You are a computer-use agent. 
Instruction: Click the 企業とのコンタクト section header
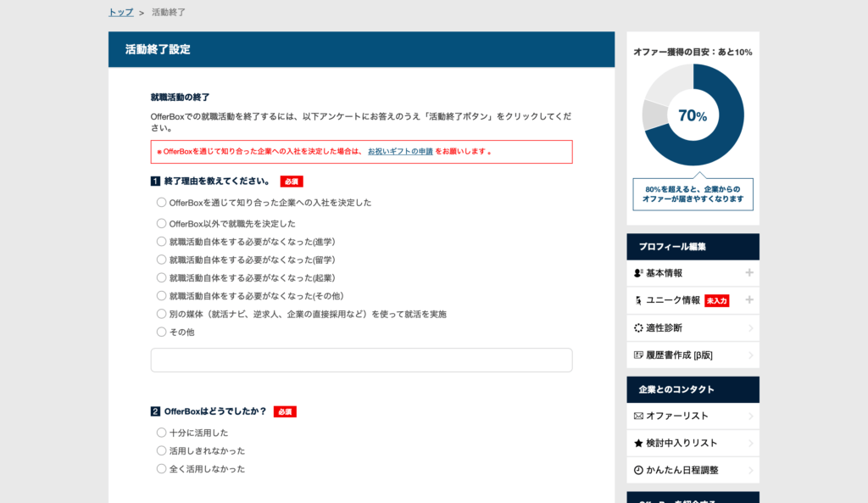tap(693, 389)
